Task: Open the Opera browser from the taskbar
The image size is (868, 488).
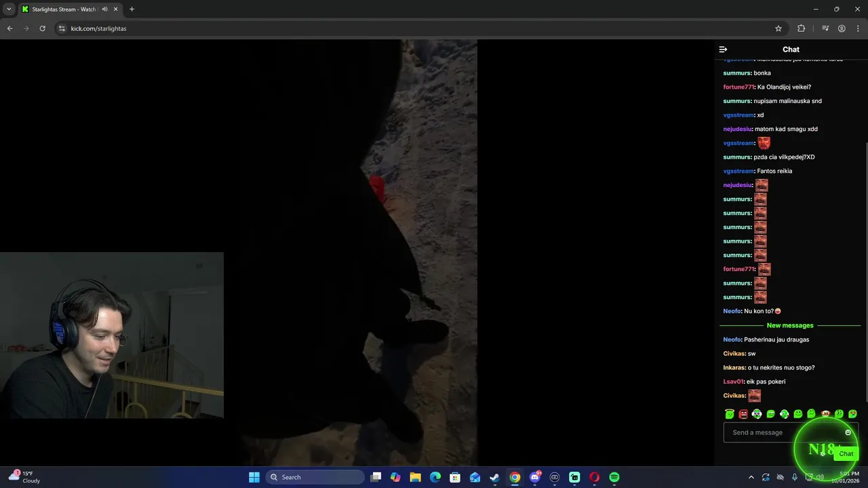Action: (595, 477)
